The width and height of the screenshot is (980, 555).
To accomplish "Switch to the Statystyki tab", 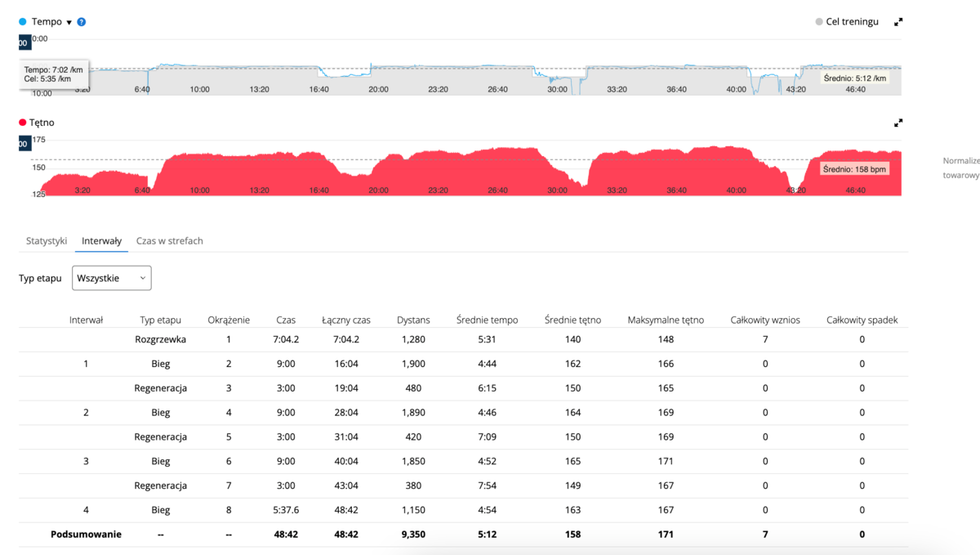I will tap(47, 241).
